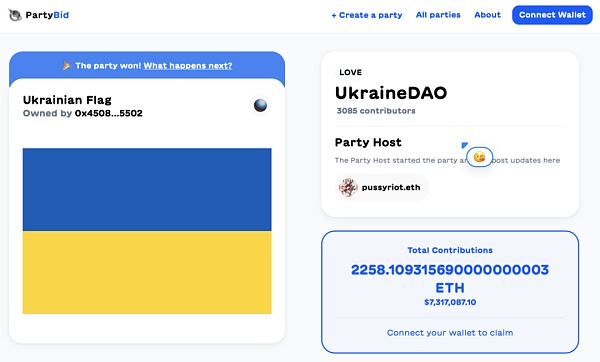600x362 pixels.
Task: Open the Create a party page
Action: 367,15
